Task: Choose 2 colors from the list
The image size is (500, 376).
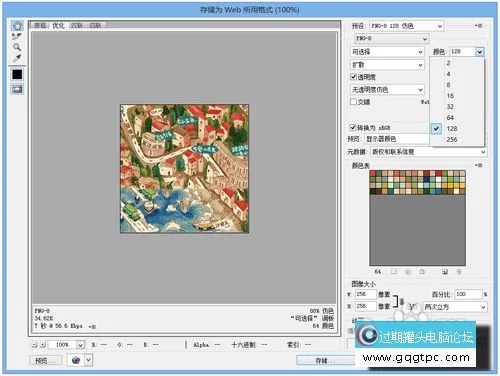Action: pyautogui.click(x=457, y=63)
